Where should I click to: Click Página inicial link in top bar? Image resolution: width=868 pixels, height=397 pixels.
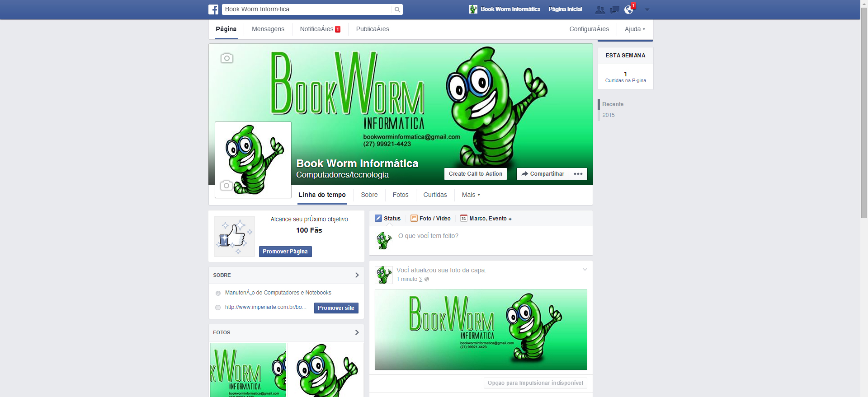[x=565, y=9]
